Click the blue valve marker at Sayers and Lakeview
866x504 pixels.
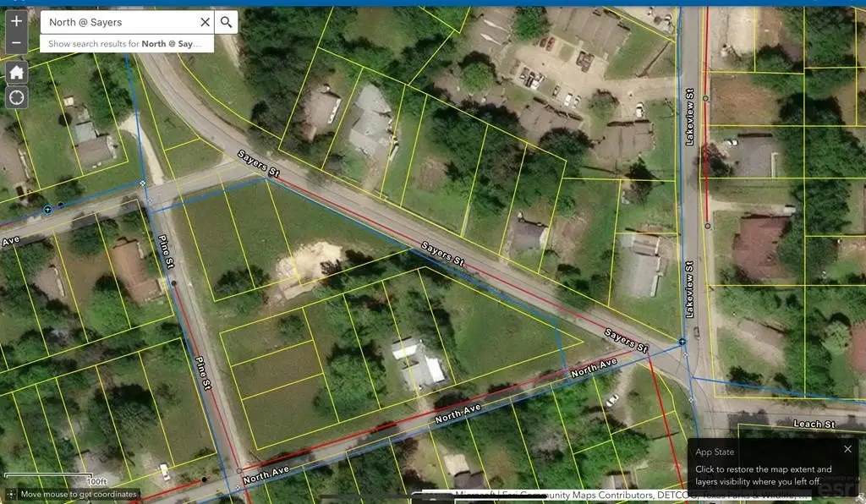(682, 342)
